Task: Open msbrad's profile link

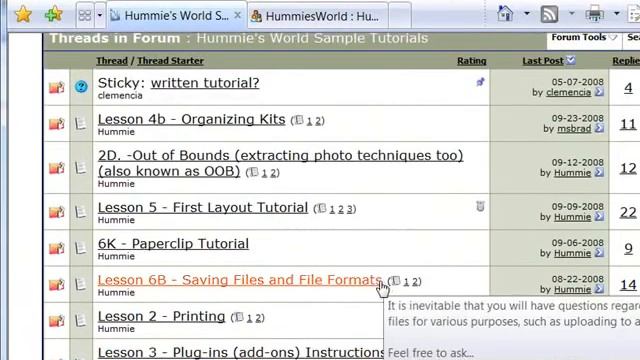Action: [574, 129]
